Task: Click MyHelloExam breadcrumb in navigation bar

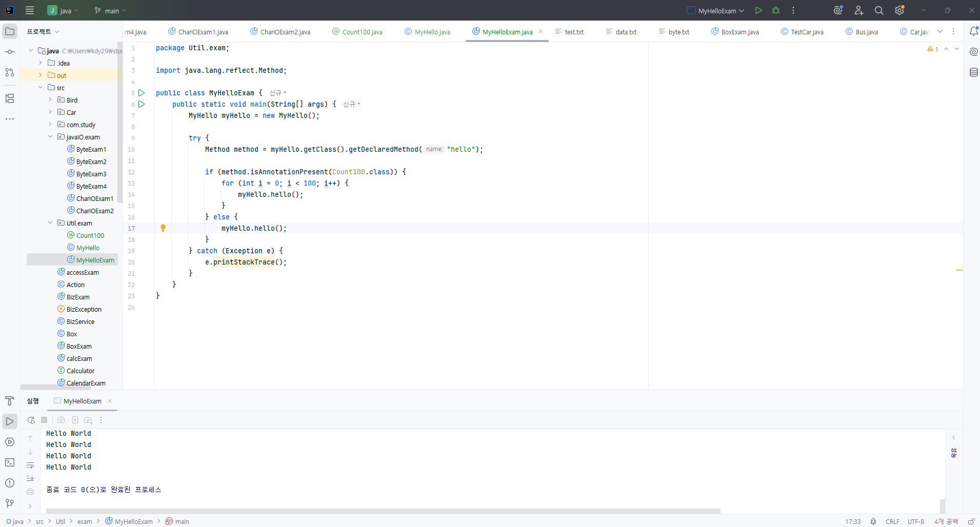Action: coord(129,521)
